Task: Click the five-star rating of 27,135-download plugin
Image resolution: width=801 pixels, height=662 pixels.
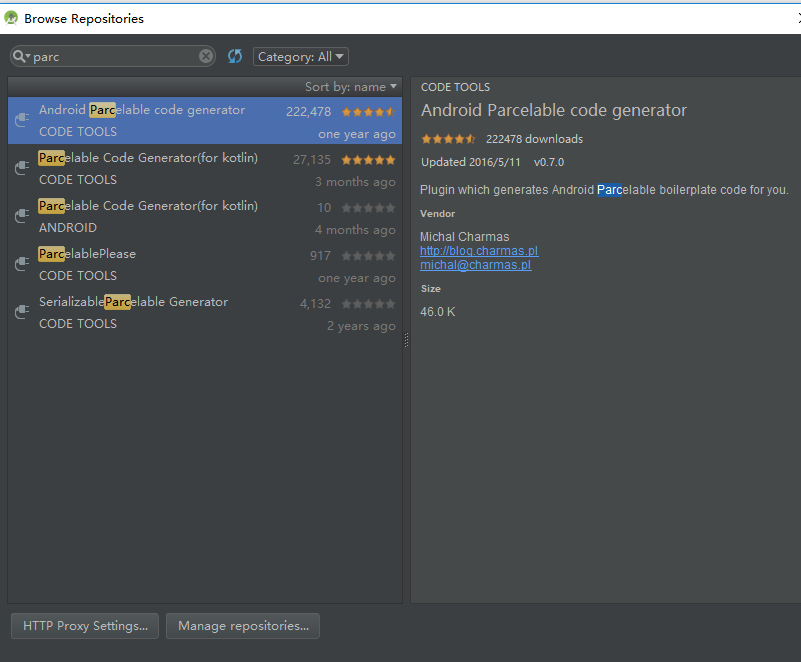Action: pos(368,160)
